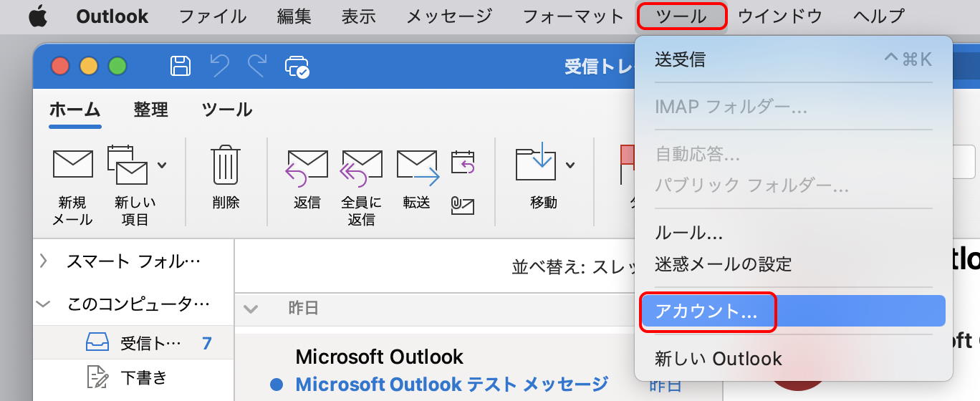The width and height of the screenshot is (980, 401).
Task: Collapse the 昨日 message group
Action: 251,309
